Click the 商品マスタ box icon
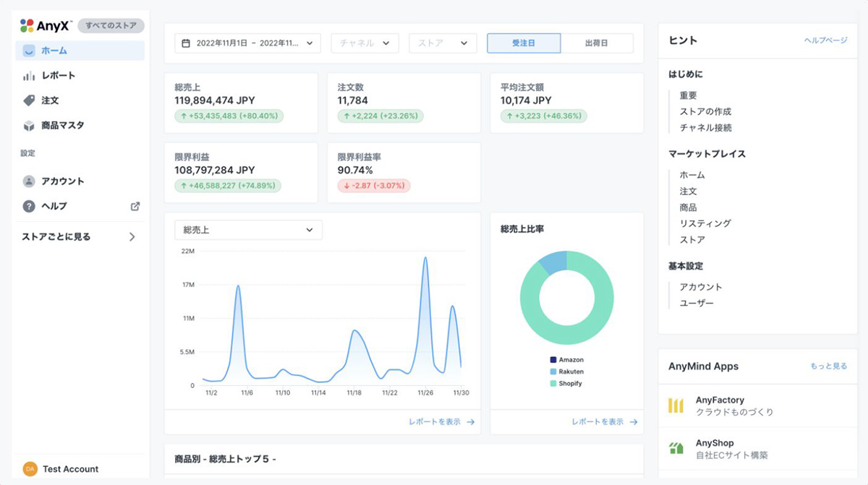 point(29,125)
